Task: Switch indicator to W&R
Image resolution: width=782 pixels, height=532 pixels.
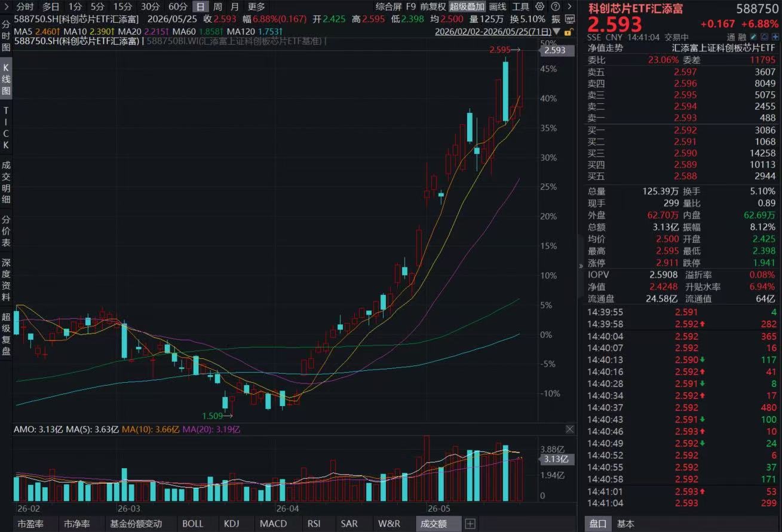Action: pos(390,524)
